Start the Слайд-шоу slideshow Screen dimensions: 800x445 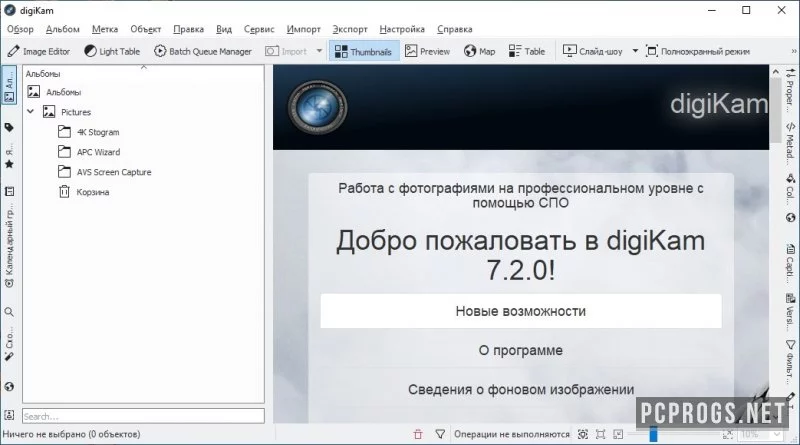click(x=592, y=52)
